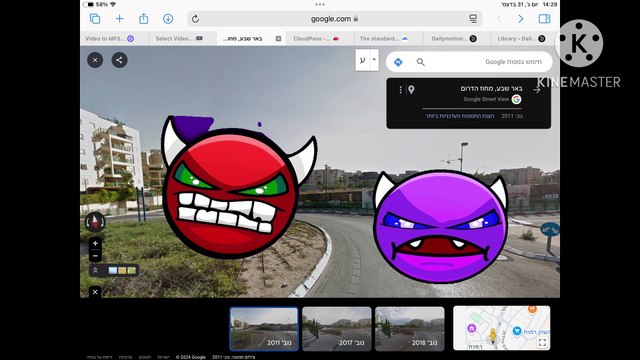The width and height of the screenshot is (640, 360).
Task: Click the back arrow in the location card
Action: (x=537, y=89)
